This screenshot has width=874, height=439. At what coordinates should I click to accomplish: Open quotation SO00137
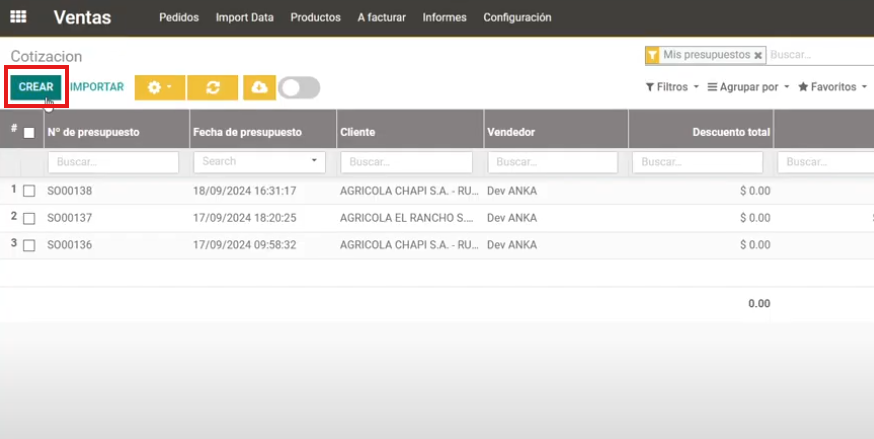70,218
